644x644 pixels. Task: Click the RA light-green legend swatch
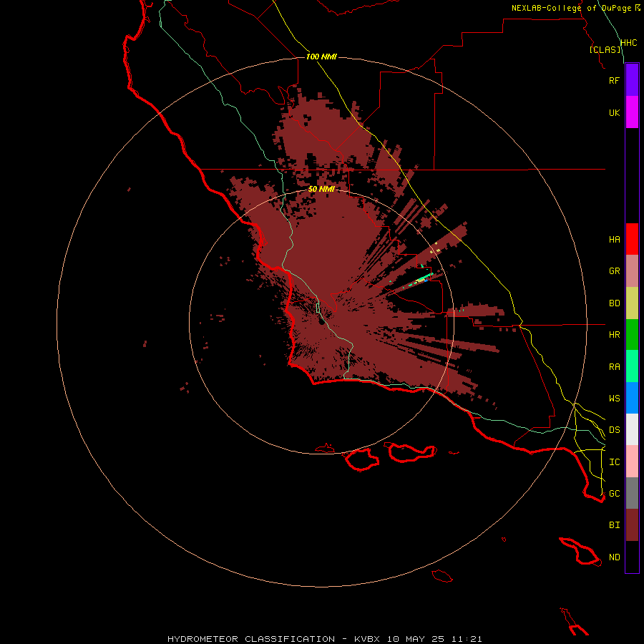pyautogui.click(x=632, y=366)
